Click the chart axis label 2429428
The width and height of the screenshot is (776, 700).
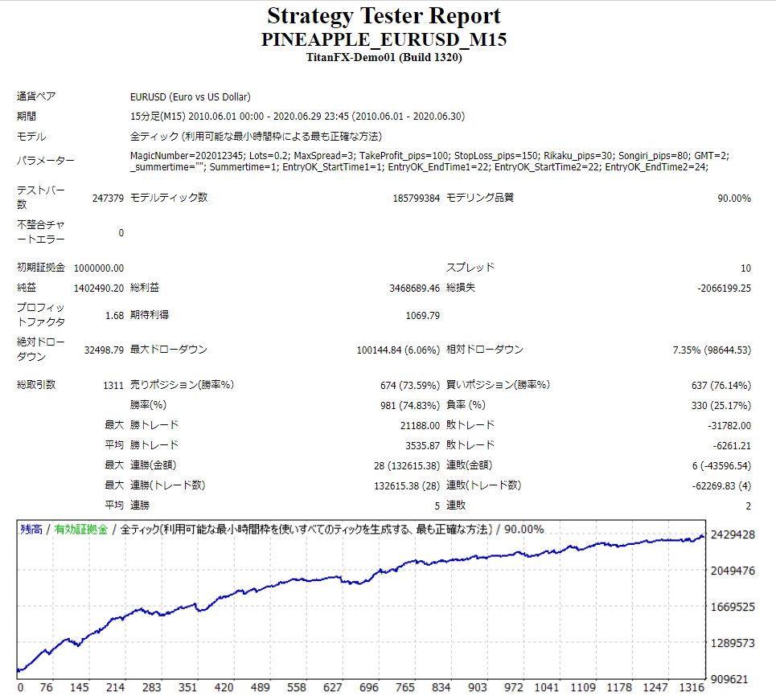click(x=733, y=534)
